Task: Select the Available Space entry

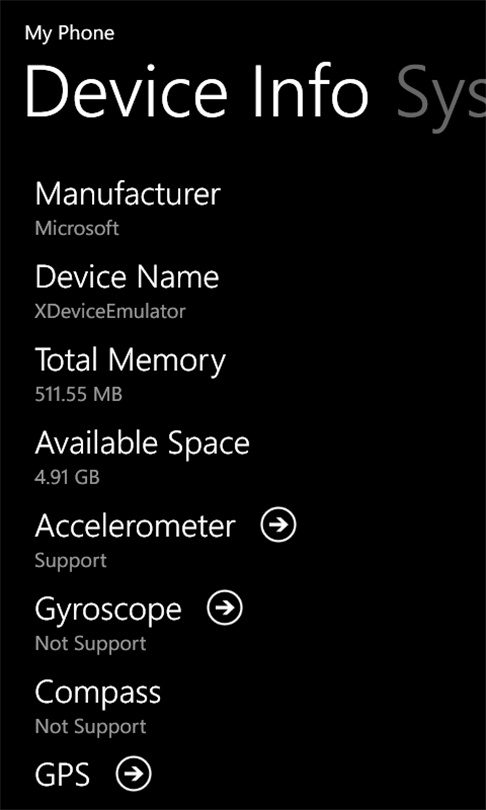Action: coord(143,444)
